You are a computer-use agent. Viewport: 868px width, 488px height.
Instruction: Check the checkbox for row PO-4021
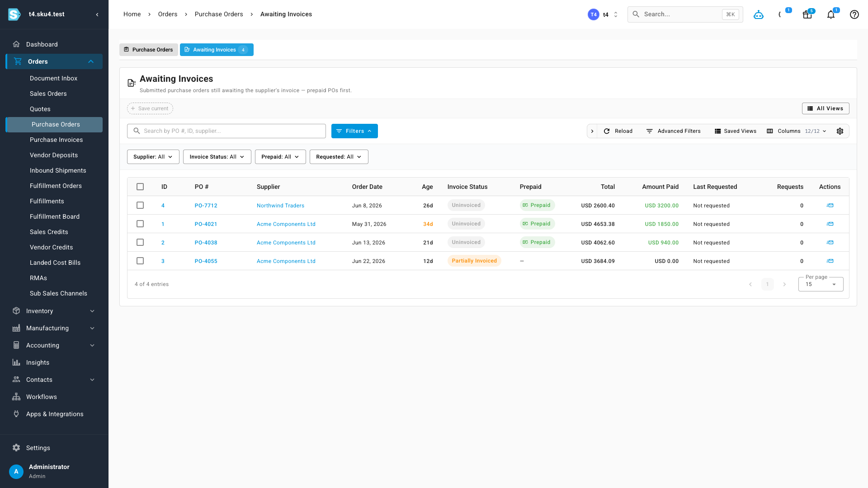pos(140,224)
